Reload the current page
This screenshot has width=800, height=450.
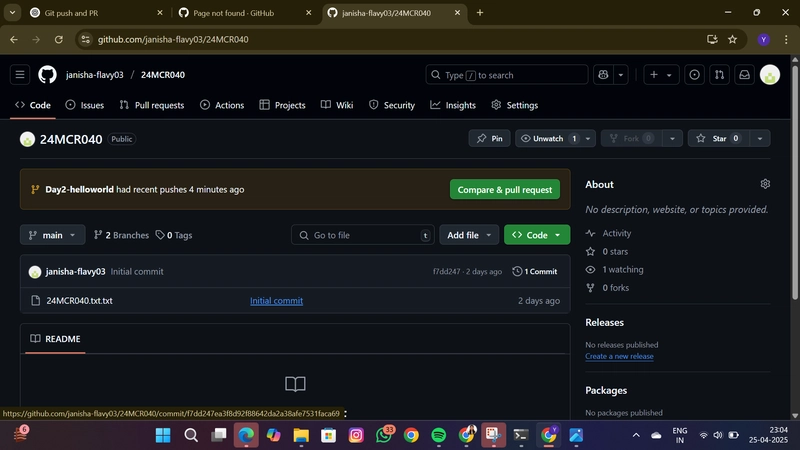[59, 39]
